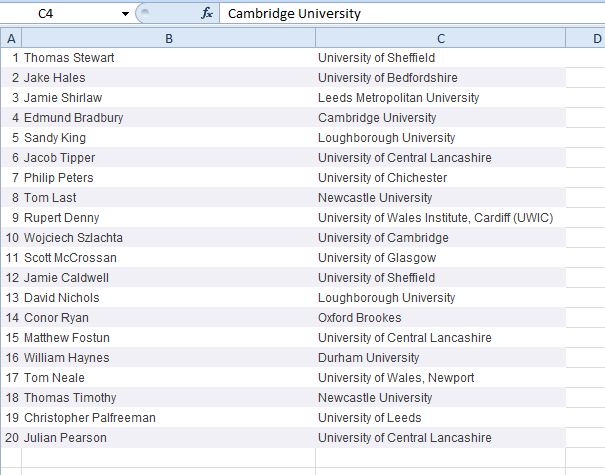This screenshot has width=605, height=475.
Task: Open the Name Box dropdown arrow
Action: 125,14
